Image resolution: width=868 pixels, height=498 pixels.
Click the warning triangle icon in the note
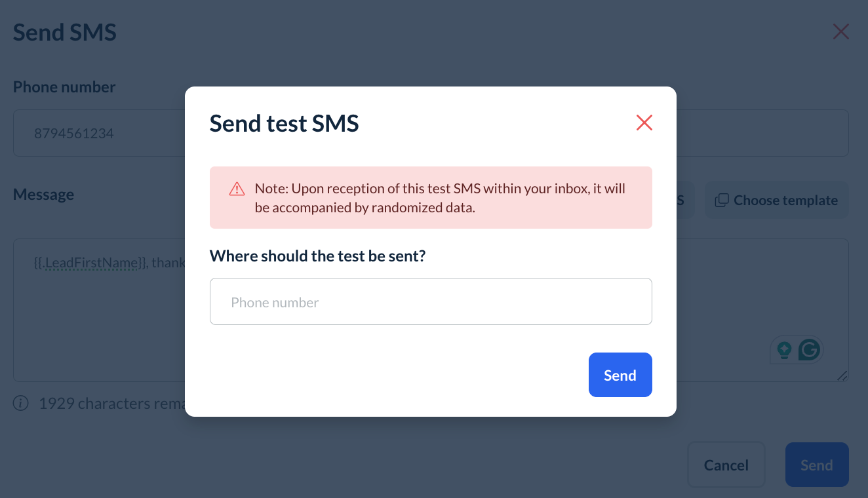(x=237, y=189)
